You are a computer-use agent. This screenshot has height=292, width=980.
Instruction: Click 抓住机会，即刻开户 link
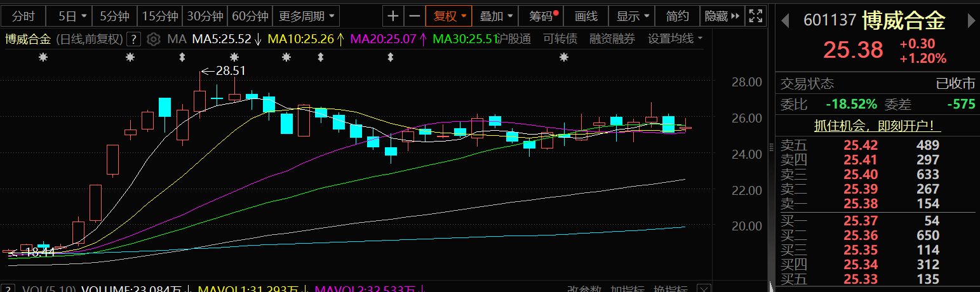click(878, 125)
